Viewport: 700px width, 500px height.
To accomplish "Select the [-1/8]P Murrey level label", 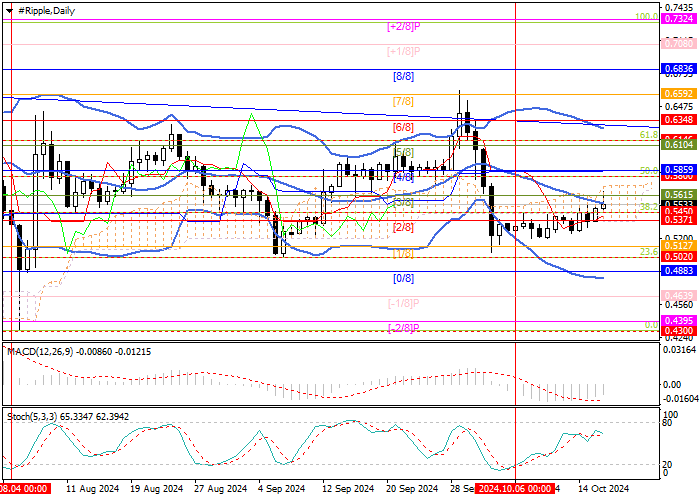I will [x=404, y=303].
